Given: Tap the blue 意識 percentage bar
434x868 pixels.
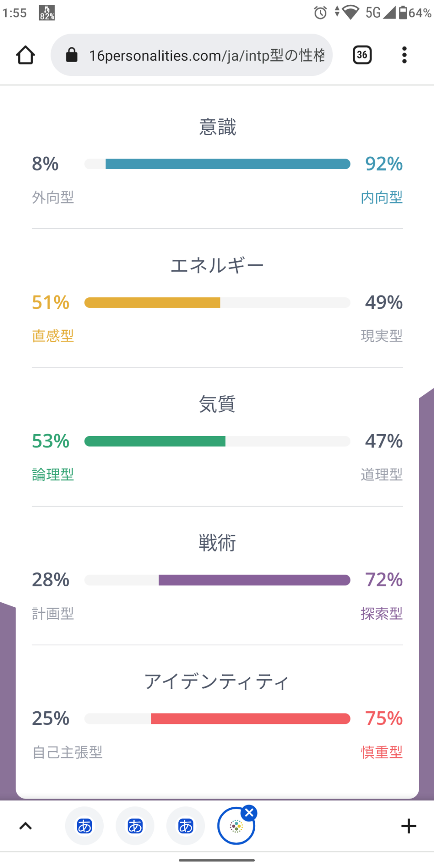Looking at the screenshot, I should click(228, 164).
